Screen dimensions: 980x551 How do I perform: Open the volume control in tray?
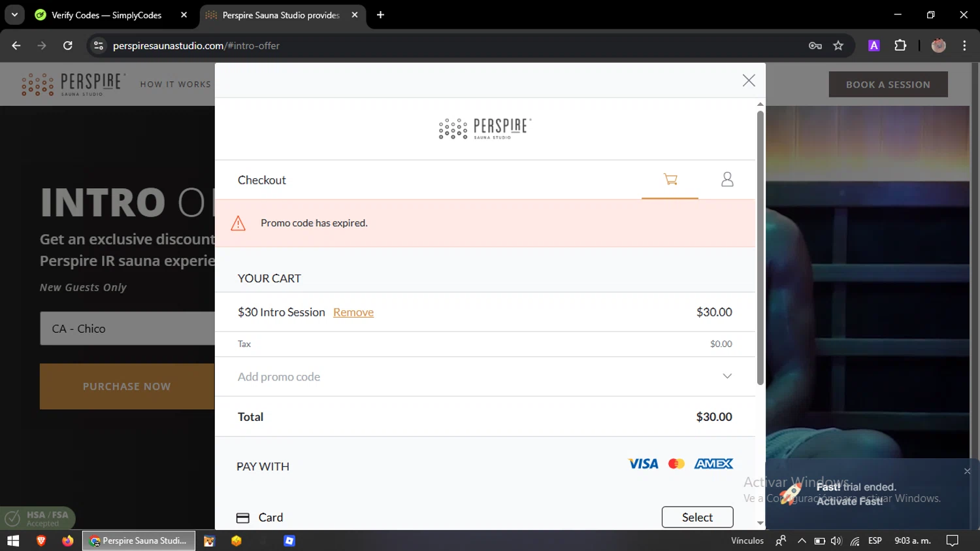coord(836,541)
